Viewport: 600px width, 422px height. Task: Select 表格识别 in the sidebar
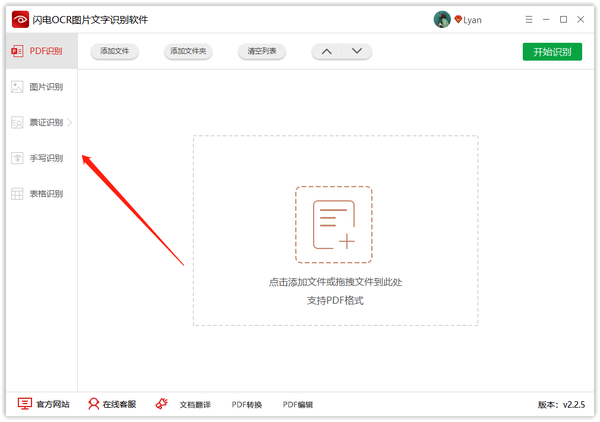pyautogui.click(x=42, y=194)
